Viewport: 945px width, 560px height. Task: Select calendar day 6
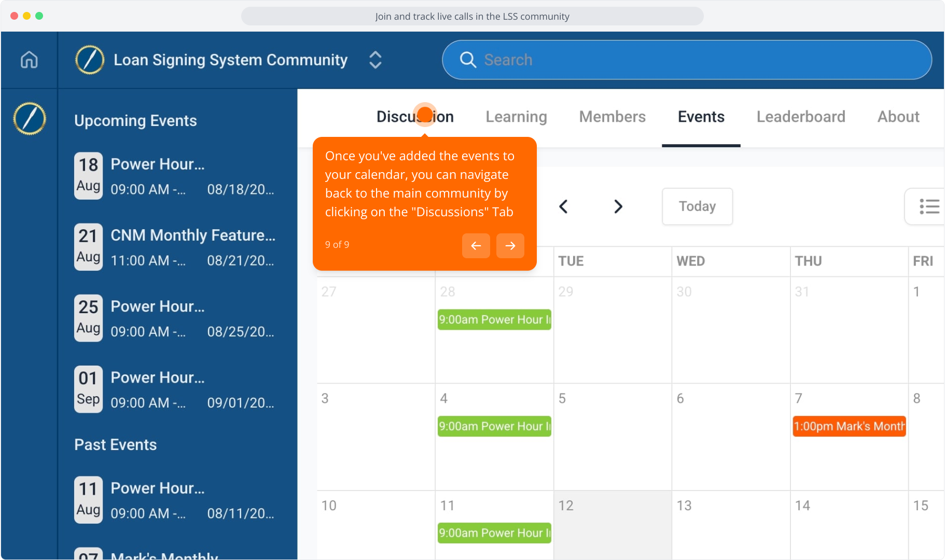pyautogui.click(x=731, y=437)
